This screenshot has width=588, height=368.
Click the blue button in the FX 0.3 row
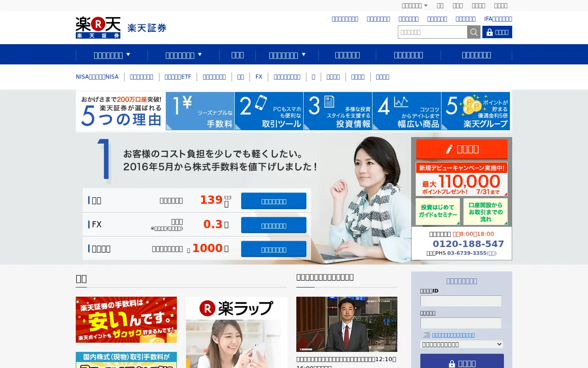coord(274,225)
